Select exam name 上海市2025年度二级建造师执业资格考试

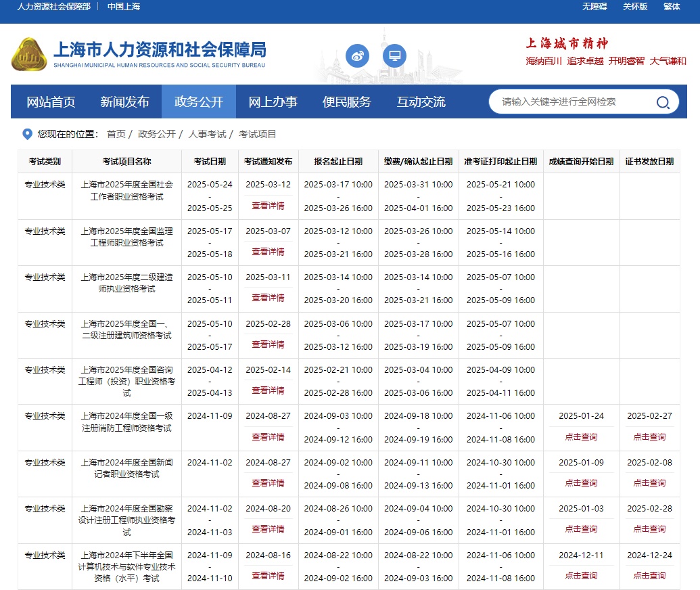click(126, 283)
